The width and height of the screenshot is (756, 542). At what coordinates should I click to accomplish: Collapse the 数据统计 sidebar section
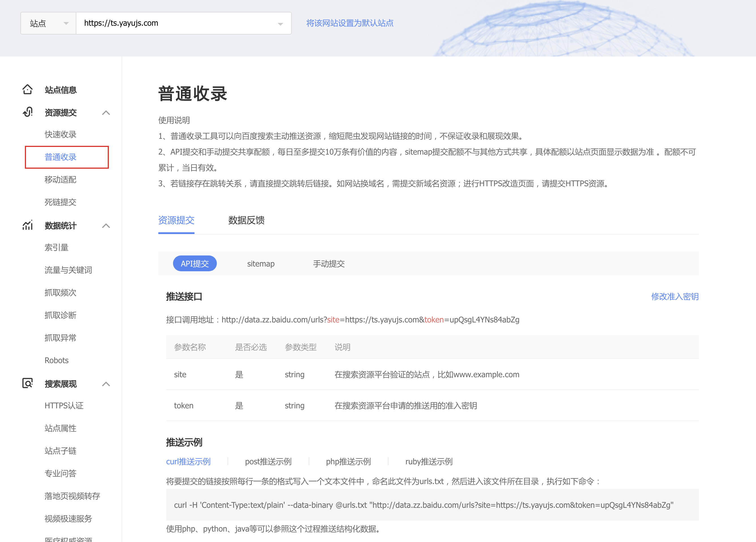click(x=106, y=226)
